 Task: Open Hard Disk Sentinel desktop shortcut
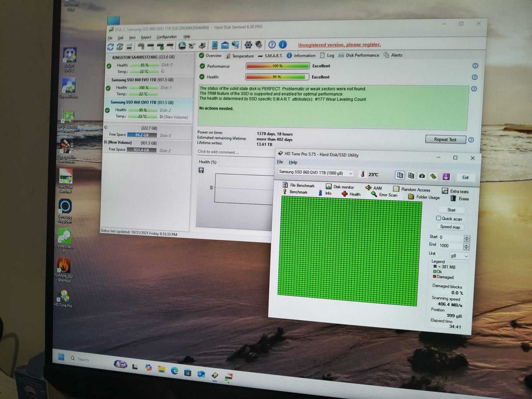coord(65,181)
